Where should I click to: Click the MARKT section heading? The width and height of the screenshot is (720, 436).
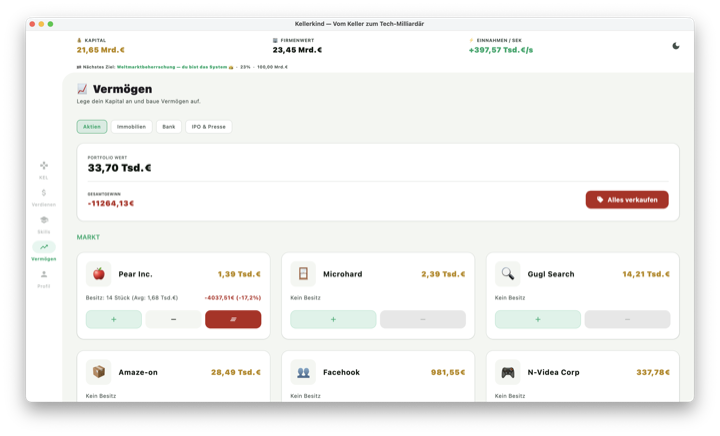(88, 237)
